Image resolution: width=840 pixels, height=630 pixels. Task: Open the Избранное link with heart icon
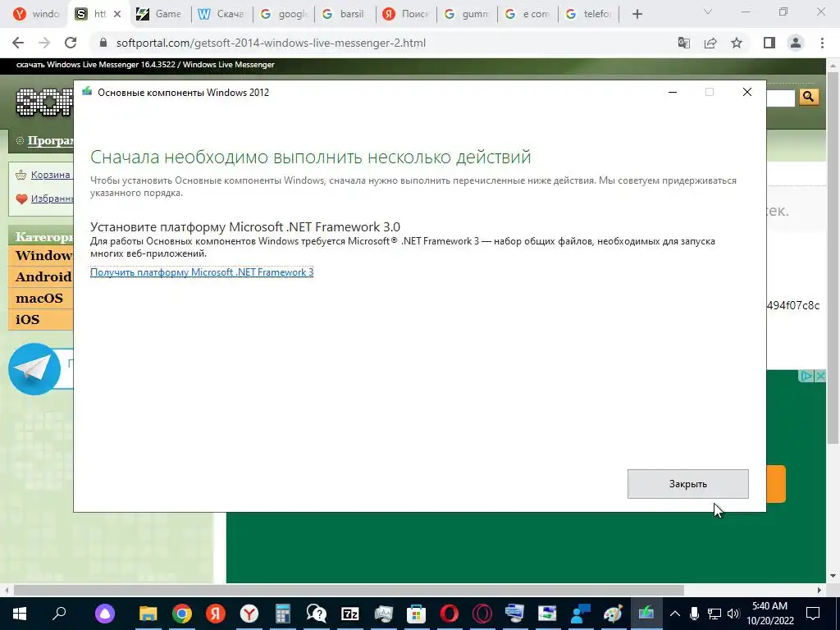pos(52,199)
